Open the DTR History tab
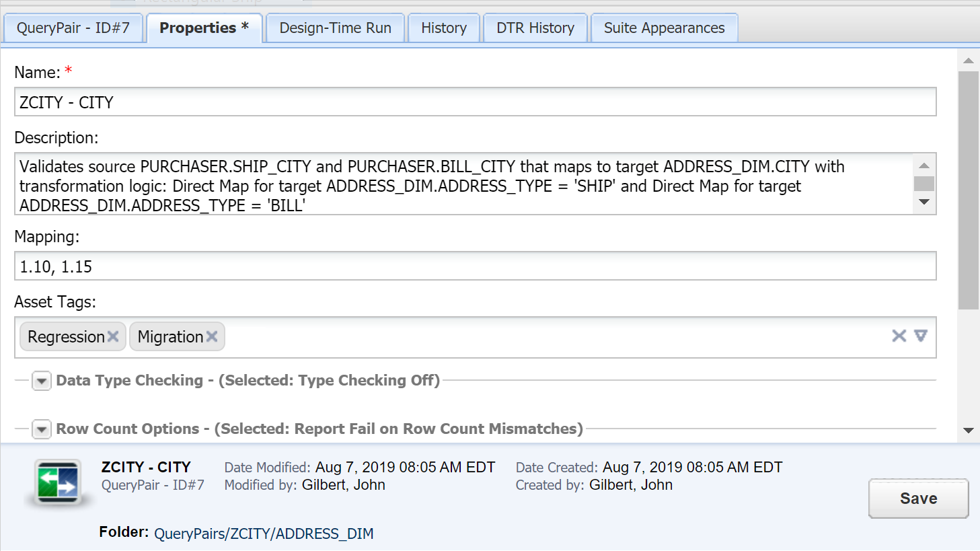 pos(535,28)
